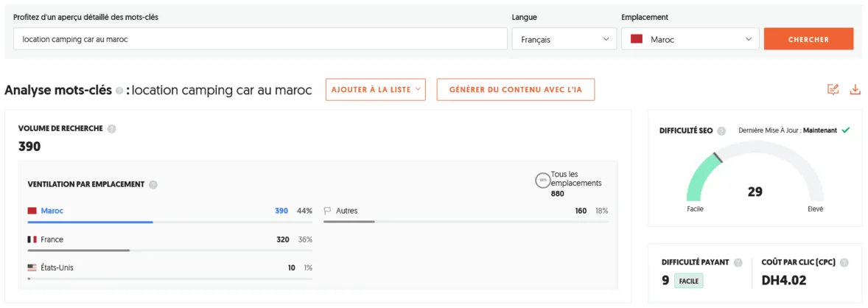Click the Tous les emplacements label
The height and width of the screenshot is (308, 868).
(576, 178)
